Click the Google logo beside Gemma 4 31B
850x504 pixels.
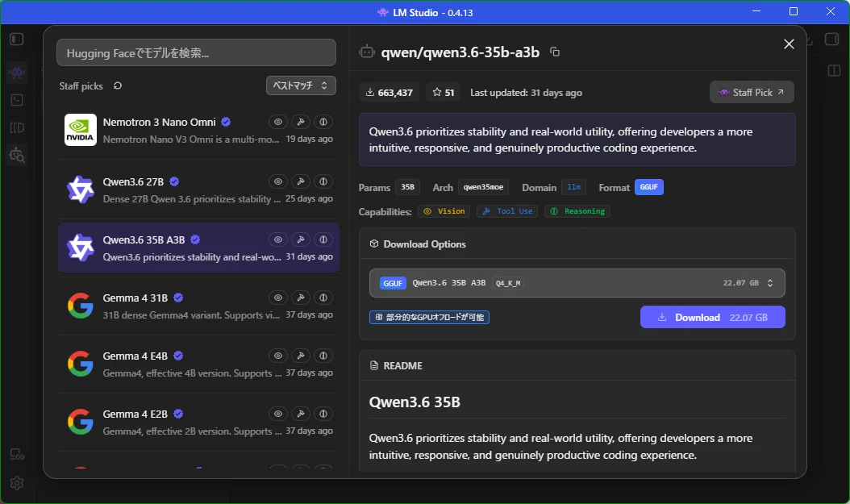click(x=80, y=306)
